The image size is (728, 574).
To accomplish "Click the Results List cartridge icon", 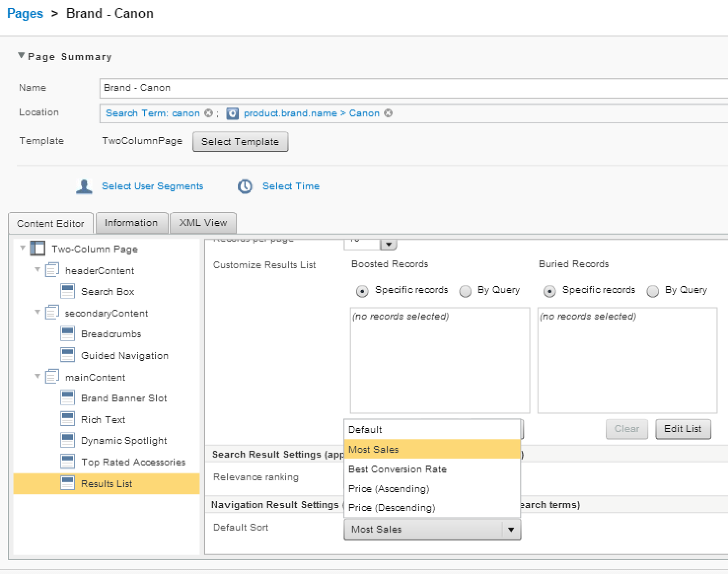I will [x=68, y=483].
